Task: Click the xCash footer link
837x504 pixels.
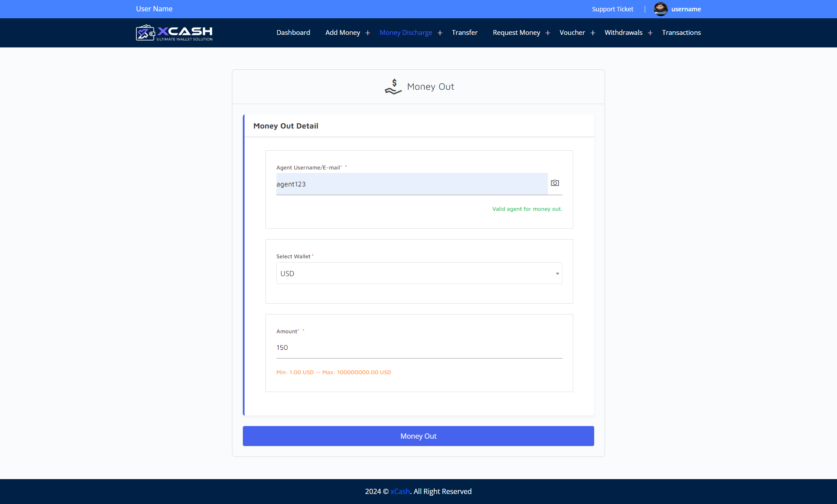Action: [400, 491]
